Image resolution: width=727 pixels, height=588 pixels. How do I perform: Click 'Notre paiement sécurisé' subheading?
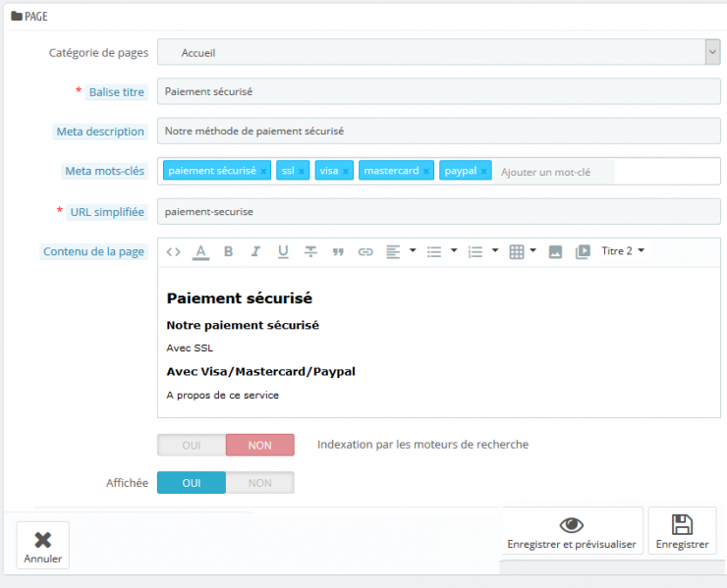[243, 325]
